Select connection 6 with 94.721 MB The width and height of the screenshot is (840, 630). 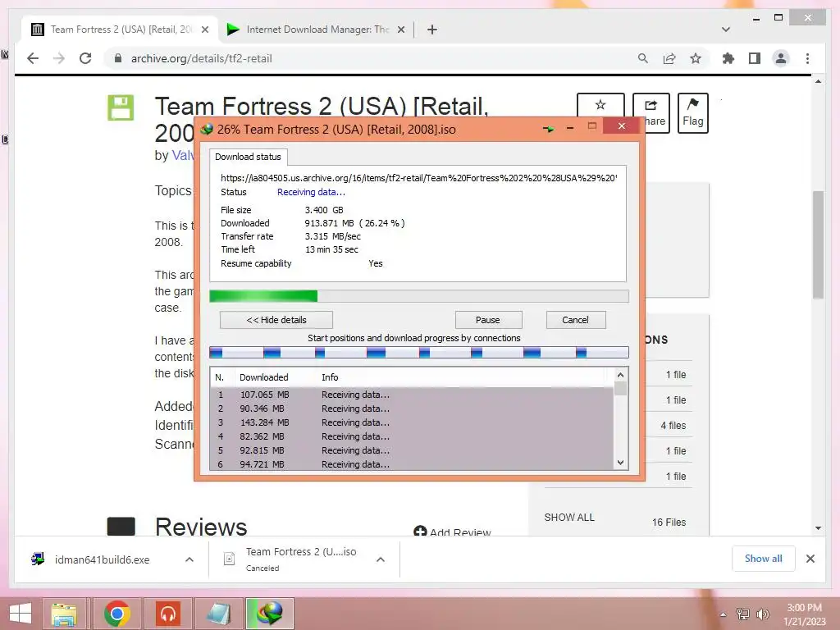[412, 464]
